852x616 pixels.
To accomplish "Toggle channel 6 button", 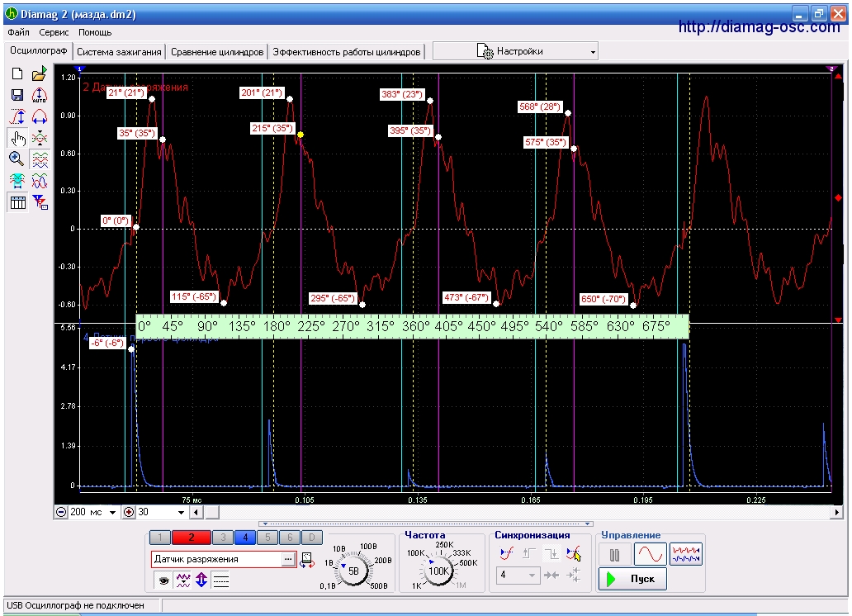I will point(290,538).
